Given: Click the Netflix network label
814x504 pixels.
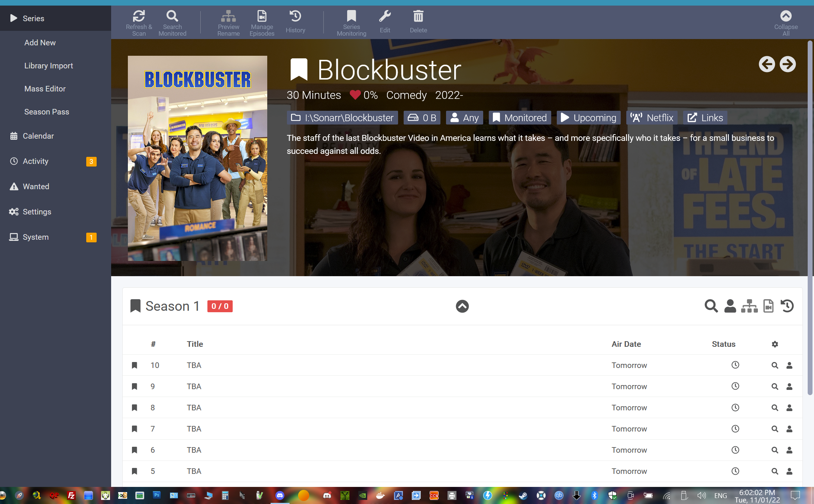Looking at the screenshot, I should pos(652,118).
